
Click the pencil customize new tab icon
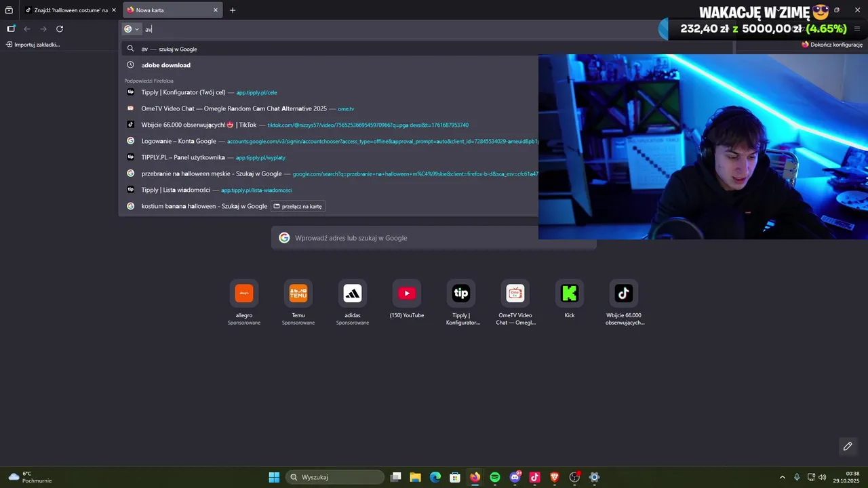[x=848, y=446]
